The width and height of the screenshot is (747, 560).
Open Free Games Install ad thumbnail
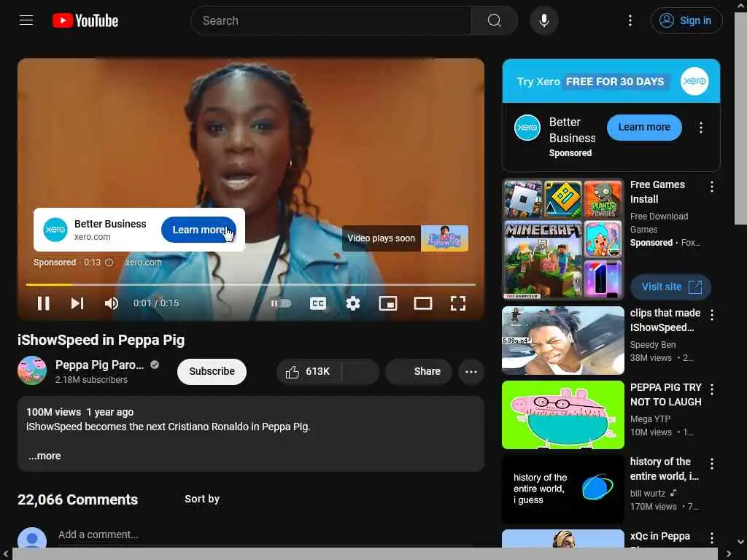tap(562, 239)
